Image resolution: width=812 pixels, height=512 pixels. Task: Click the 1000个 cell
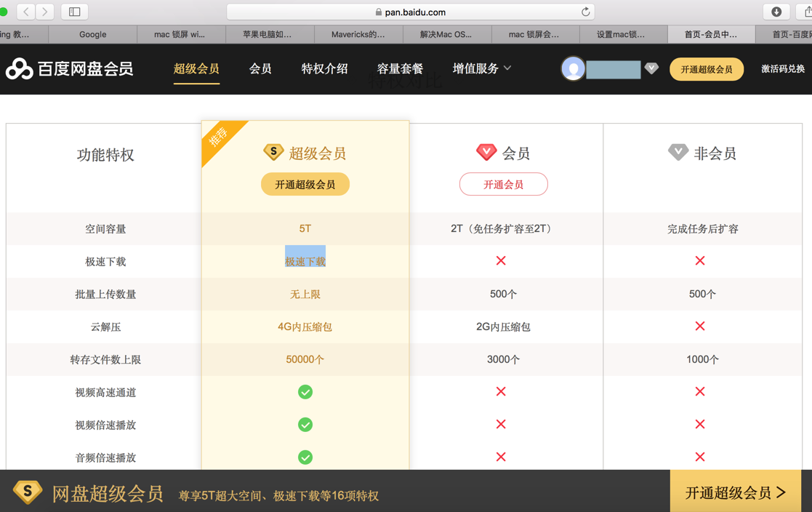[702, 359]
